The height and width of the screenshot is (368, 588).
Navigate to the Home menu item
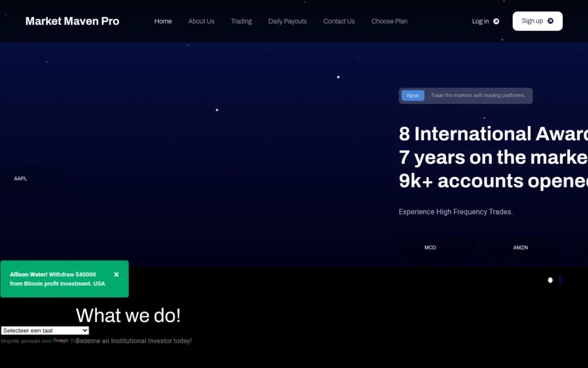[x=163, y=21]
